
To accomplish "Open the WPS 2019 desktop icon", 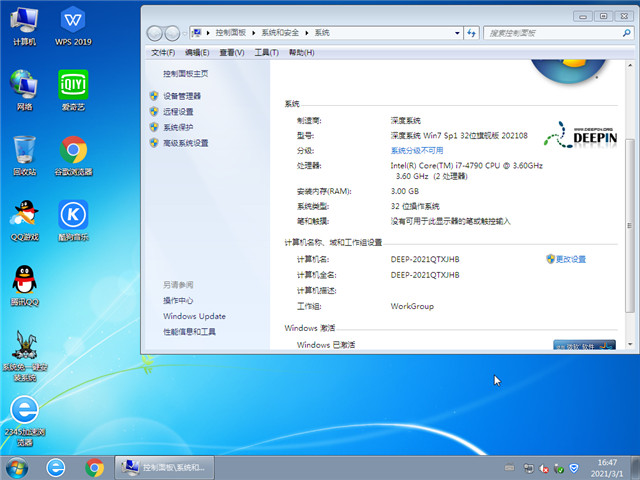I will coord(73,26).
